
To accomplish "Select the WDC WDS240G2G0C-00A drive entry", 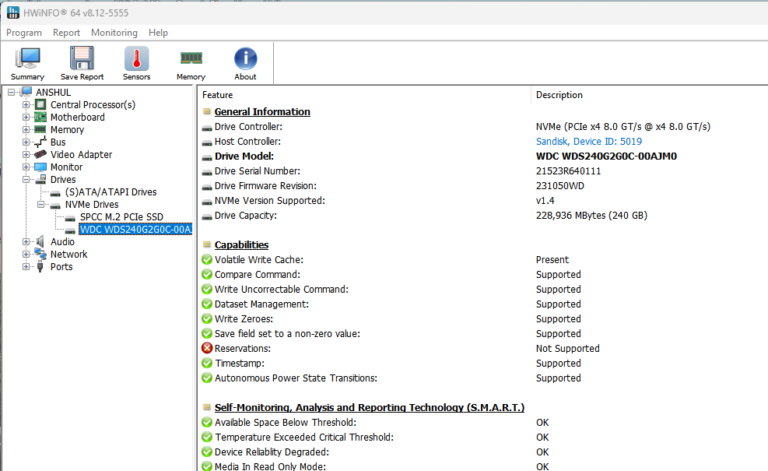I will [136, 229].
